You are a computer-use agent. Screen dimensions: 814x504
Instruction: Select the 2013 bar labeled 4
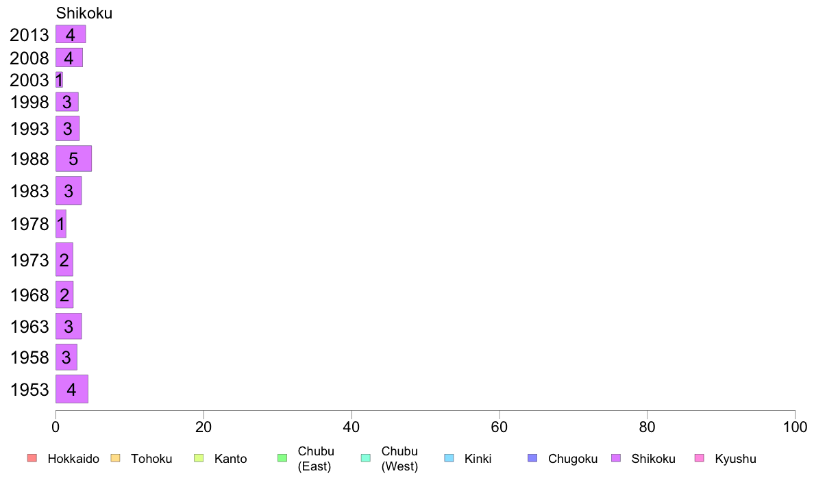click(71, 34)
